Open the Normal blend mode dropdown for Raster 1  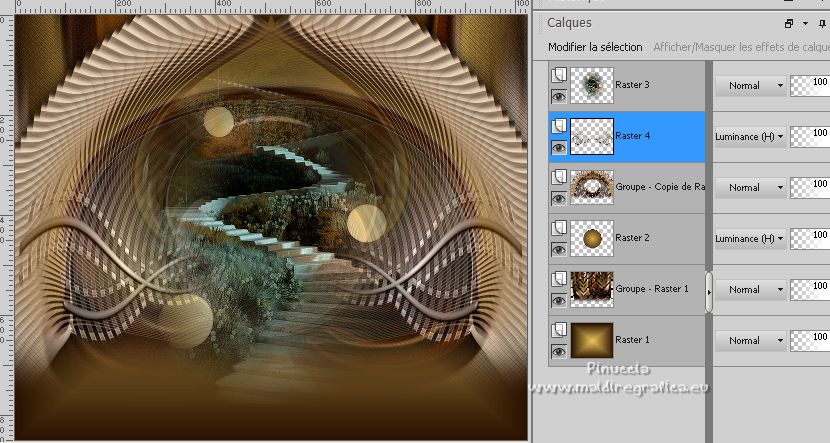tap(750, 340)
